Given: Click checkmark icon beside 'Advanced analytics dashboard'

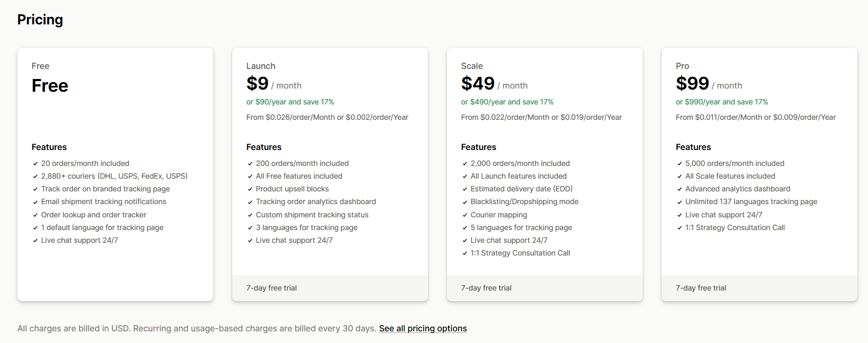Looking at the screenshot, I should tap(680, 189).
